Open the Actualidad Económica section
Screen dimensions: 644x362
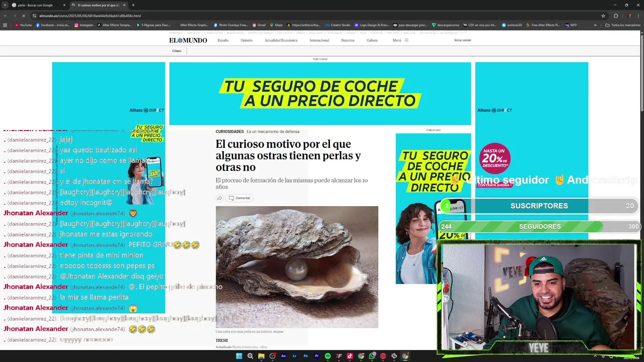coord(281,40)
